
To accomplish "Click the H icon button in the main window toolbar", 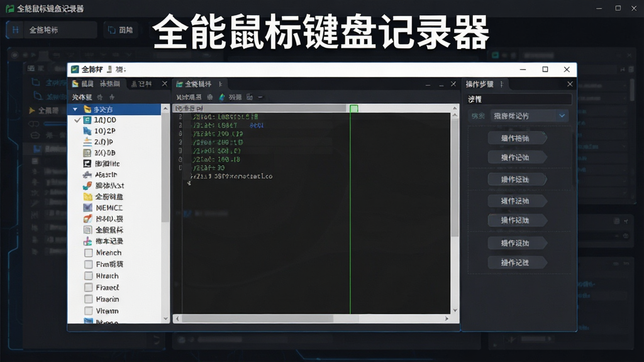I will coord(16,30).
